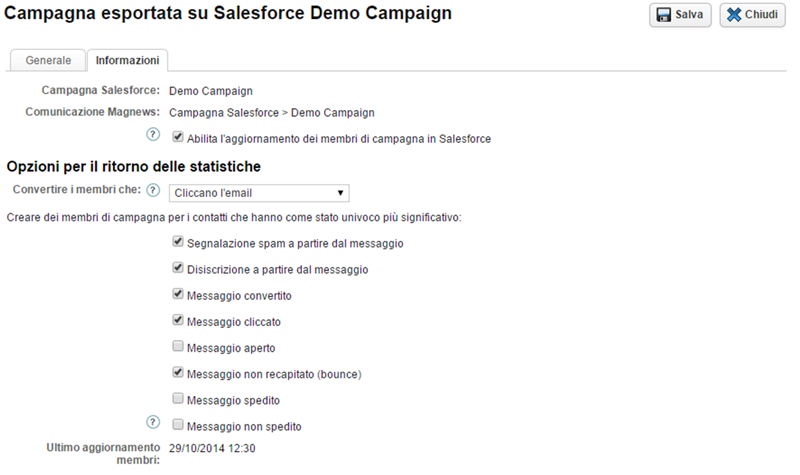
Task: Click help icon beside Messaggio non spedito
Action: (x=153, y=423)
